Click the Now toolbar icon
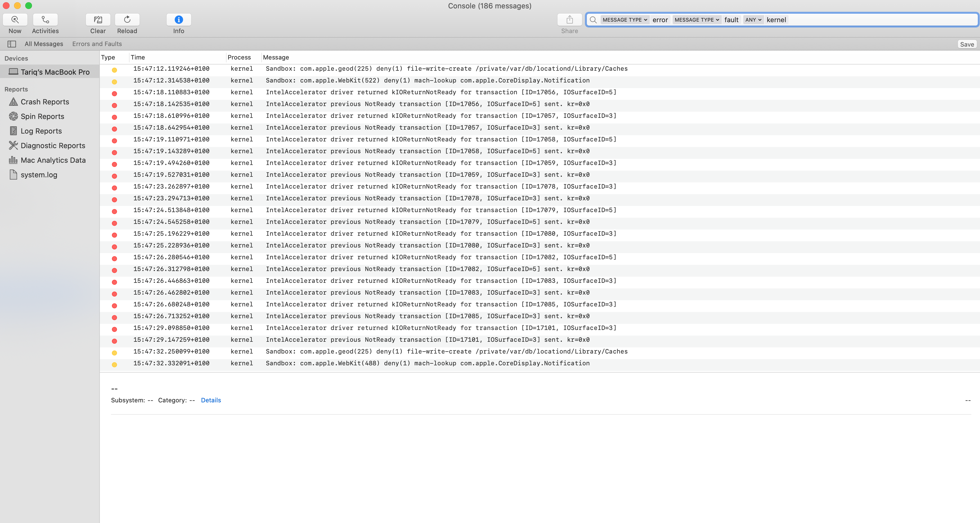Screen dimensions: 980x523 pyautogui.click(x=15, y=20)
